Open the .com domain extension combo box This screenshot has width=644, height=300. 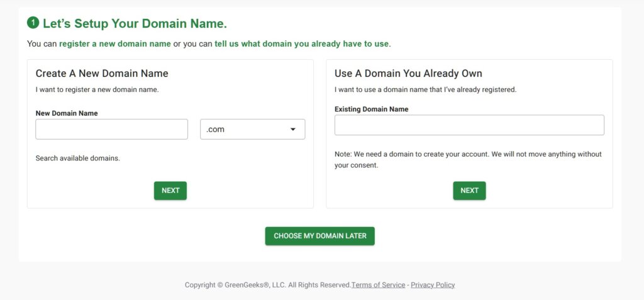pyautogui.click(x=252, y=130)
